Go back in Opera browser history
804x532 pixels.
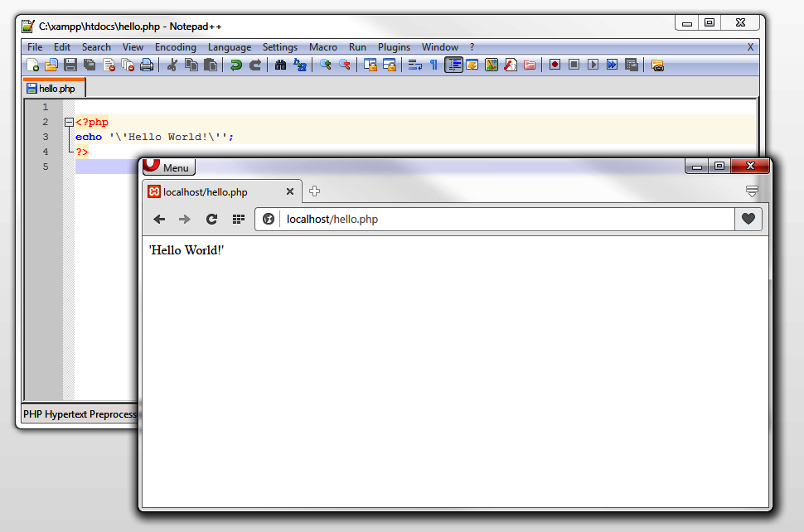click(159, 218)
